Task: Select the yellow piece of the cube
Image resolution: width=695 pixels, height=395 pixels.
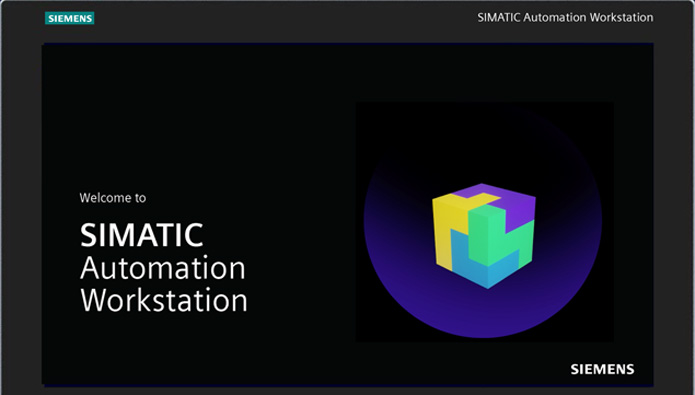Action: [x=448, y=231]
